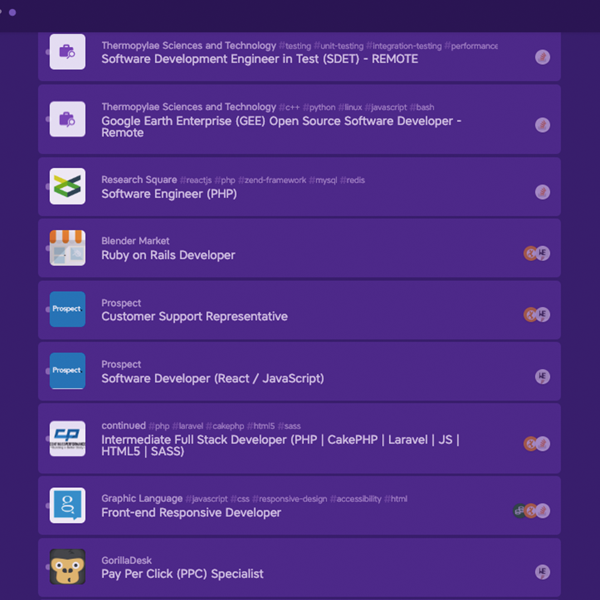Select the #accessibility tag

pos(356,499)
